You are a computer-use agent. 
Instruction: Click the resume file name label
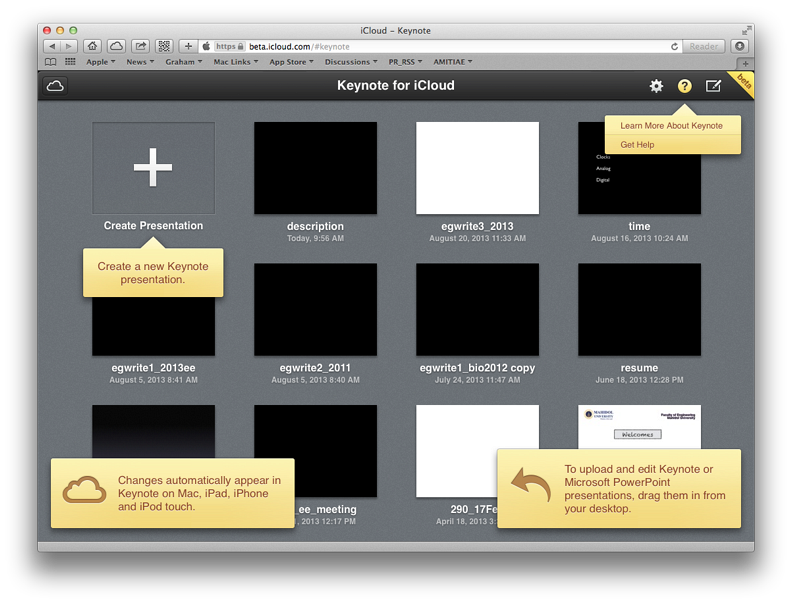click(639, 368)
